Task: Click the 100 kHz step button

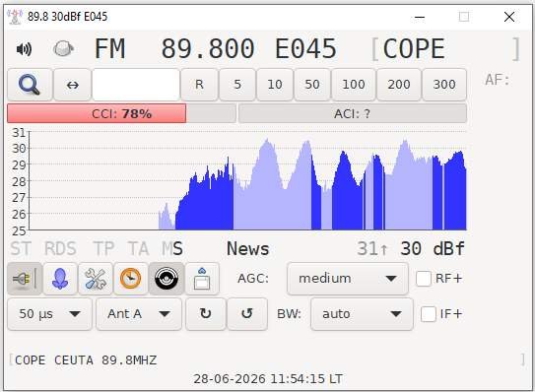Action: click(354, 85)
